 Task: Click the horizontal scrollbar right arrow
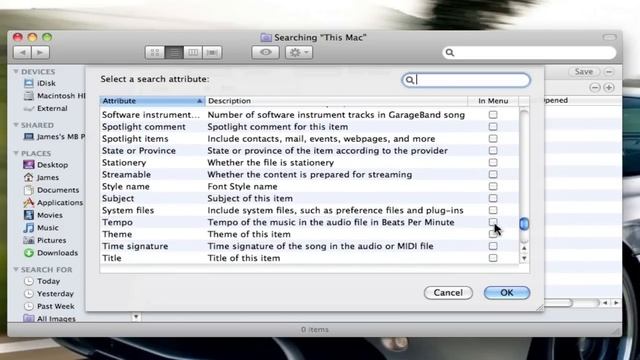coord(616,302)
